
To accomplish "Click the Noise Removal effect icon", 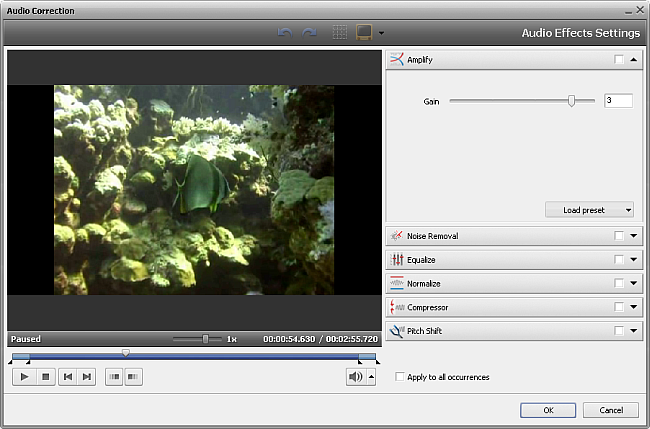I will click(x=397, y=235).
